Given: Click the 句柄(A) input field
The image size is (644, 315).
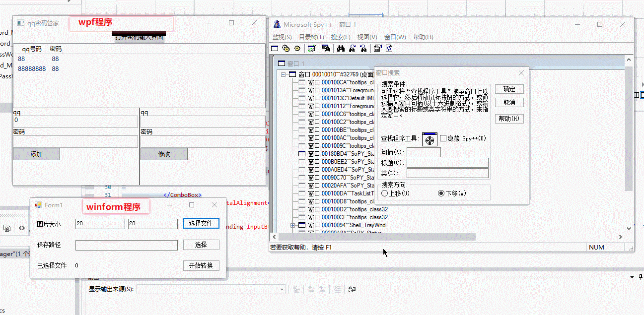Looking at the screenshot, I should click(x=424, y=152).
